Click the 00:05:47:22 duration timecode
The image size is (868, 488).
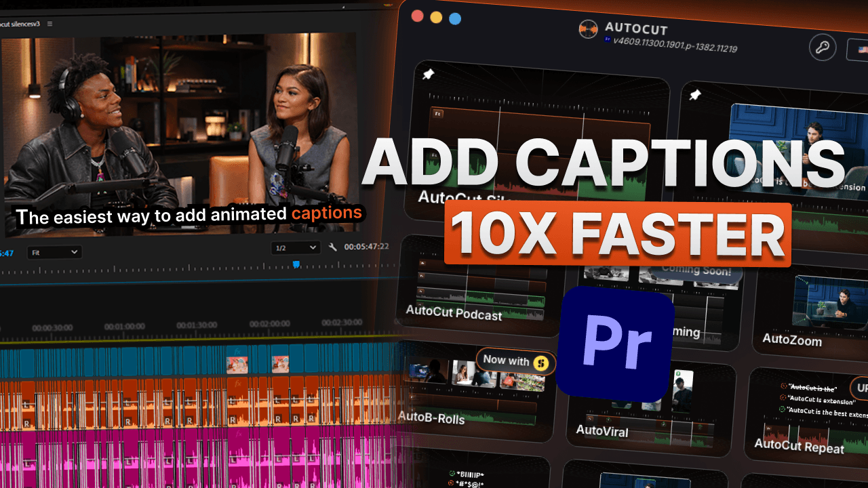(366, 247)
